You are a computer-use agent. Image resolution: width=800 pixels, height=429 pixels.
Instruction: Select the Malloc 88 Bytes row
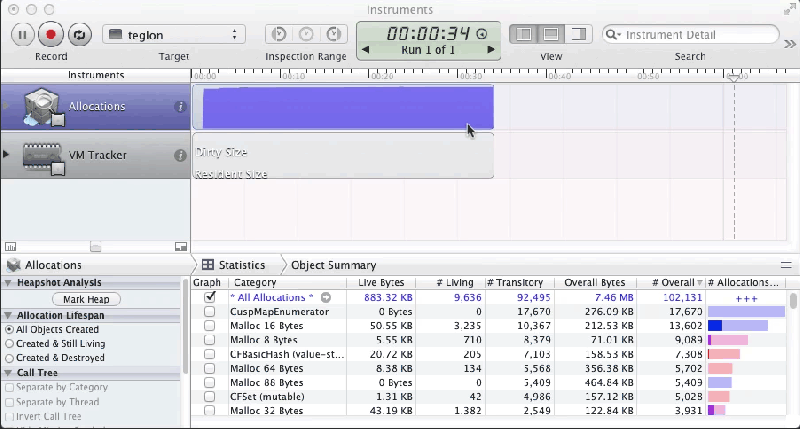[490, 383]
